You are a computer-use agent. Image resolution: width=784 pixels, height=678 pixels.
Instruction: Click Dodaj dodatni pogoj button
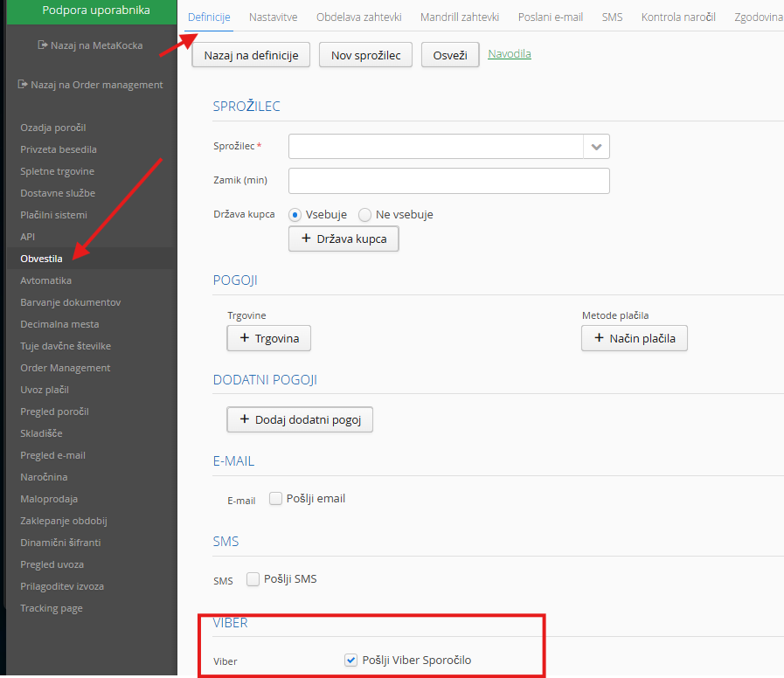pyautogui.click(x=300, y=419)
